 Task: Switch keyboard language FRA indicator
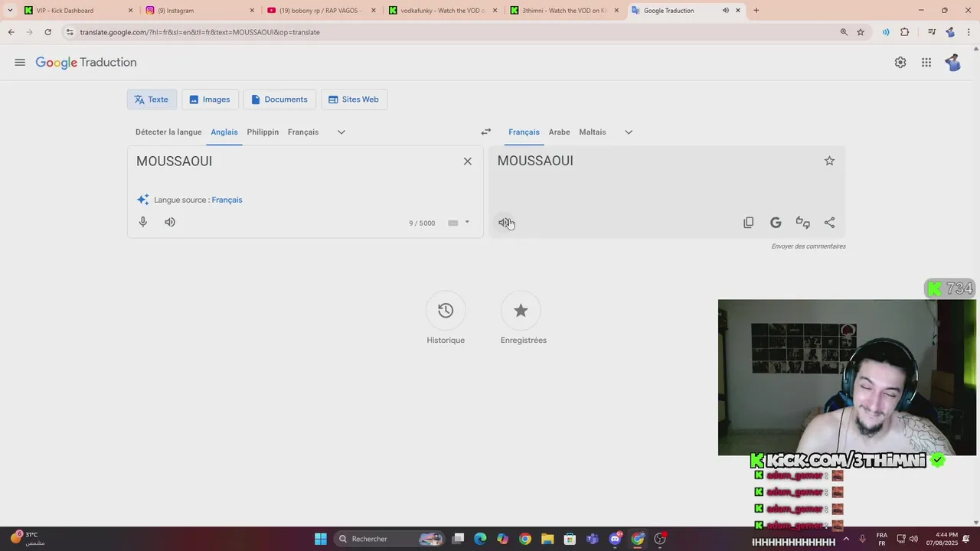882,539
